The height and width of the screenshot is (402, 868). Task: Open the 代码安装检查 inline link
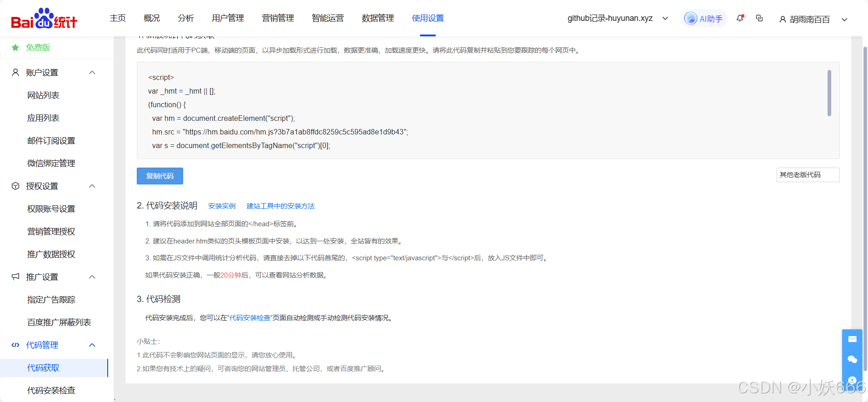click(250, 318)
